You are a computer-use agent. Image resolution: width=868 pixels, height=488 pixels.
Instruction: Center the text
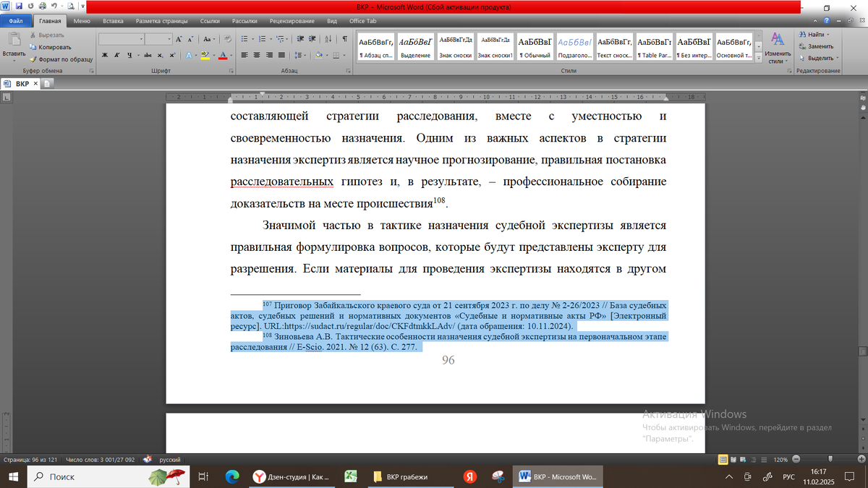point(256,55)
